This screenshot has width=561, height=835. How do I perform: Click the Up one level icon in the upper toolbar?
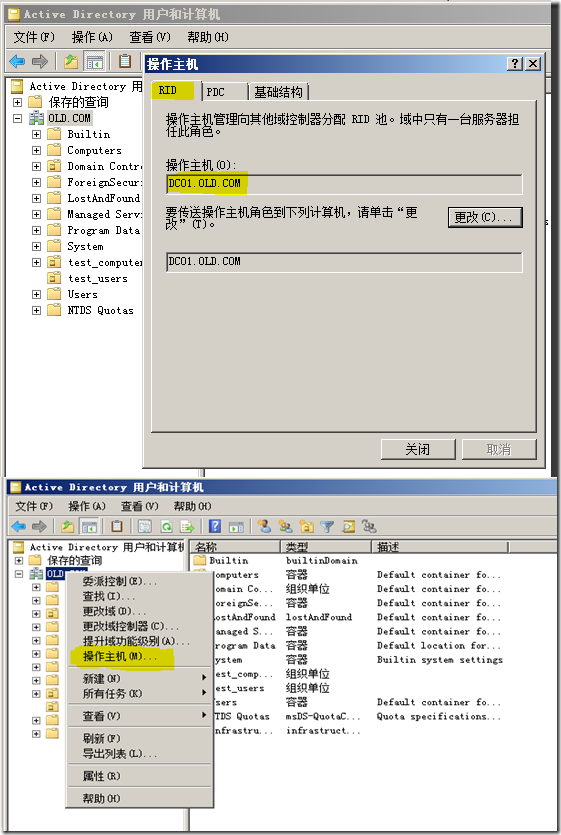tap(71, 61)
